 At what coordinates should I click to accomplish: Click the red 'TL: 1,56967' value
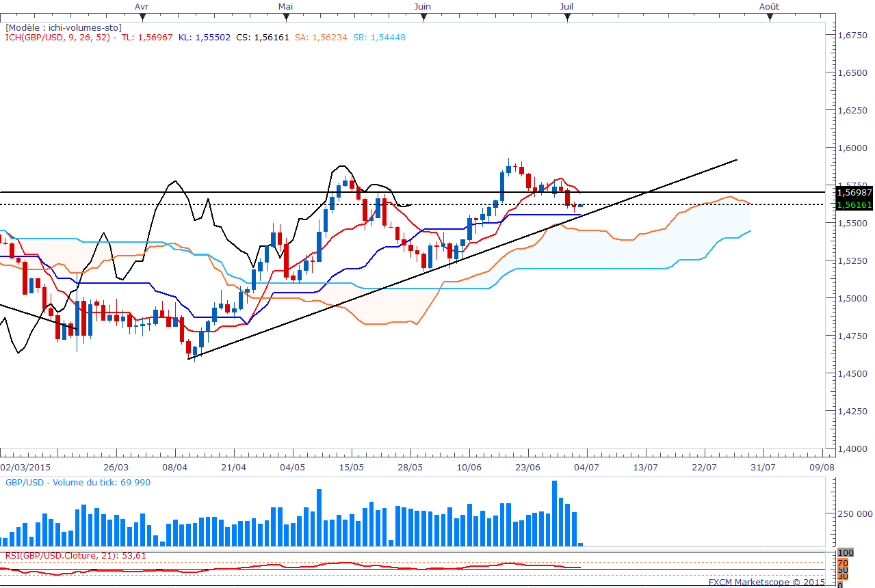148,37
